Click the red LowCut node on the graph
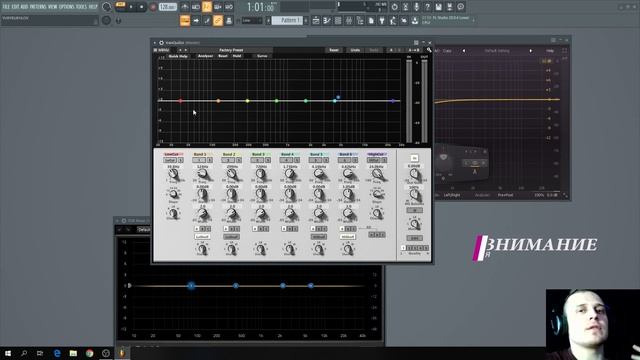This screenshot has width=640, height=360. (x=180, y=100)
